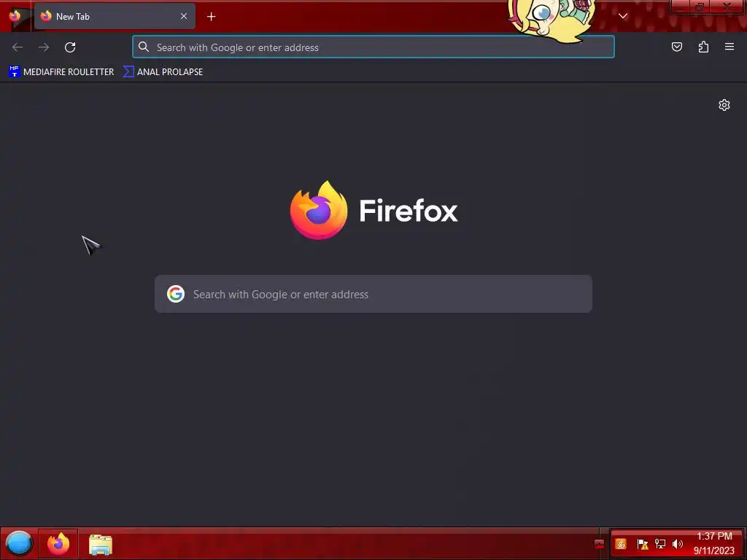
Task: Open the Firefox hamburger menu
Action: (729, 47)
